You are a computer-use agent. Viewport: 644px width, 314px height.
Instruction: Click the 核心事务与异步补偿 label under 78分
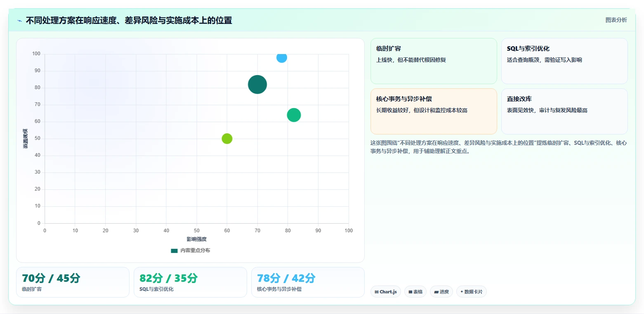[279, 289]
